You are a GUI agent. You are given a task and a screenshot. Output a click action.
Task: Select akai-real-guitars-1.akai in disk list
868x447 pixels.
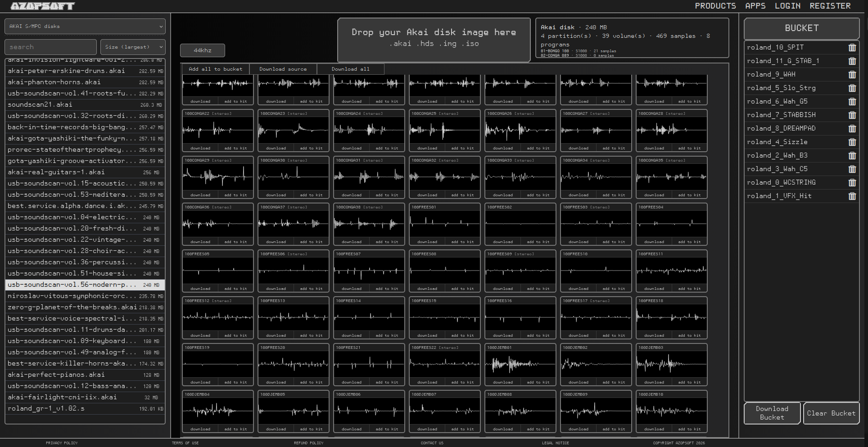(x=85, y=172)
